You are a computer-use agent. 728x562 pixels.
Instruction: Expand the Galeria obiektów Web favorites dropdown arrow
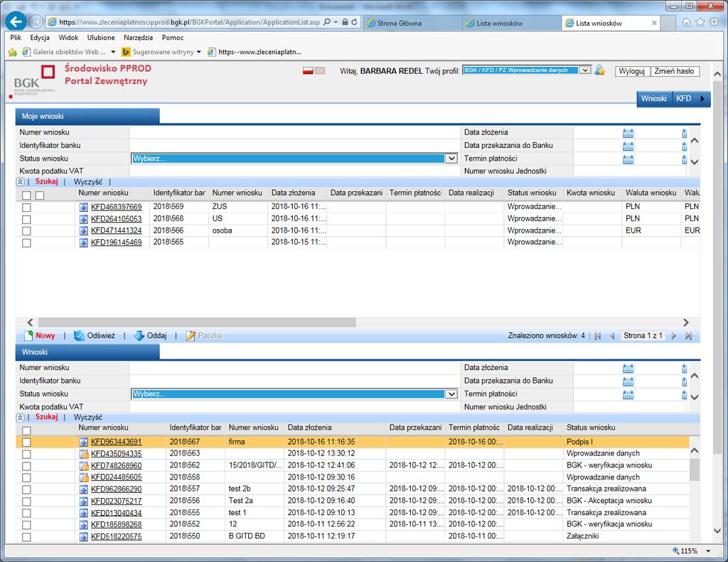point(113,52)
